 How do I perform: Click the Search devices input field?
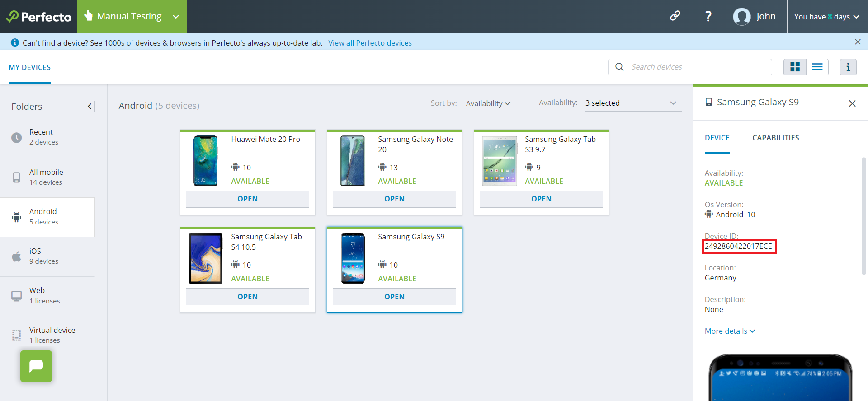690,67
